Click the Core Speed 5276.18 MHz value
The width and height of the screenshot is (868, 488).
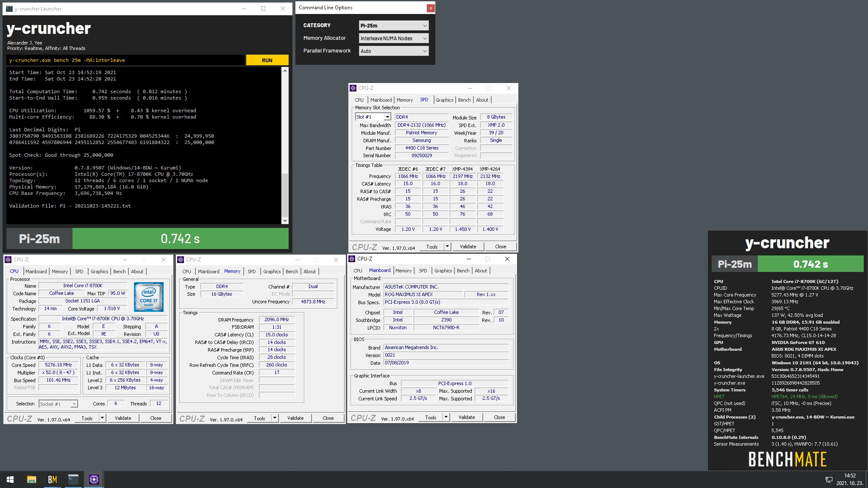[x=58, y=365]
